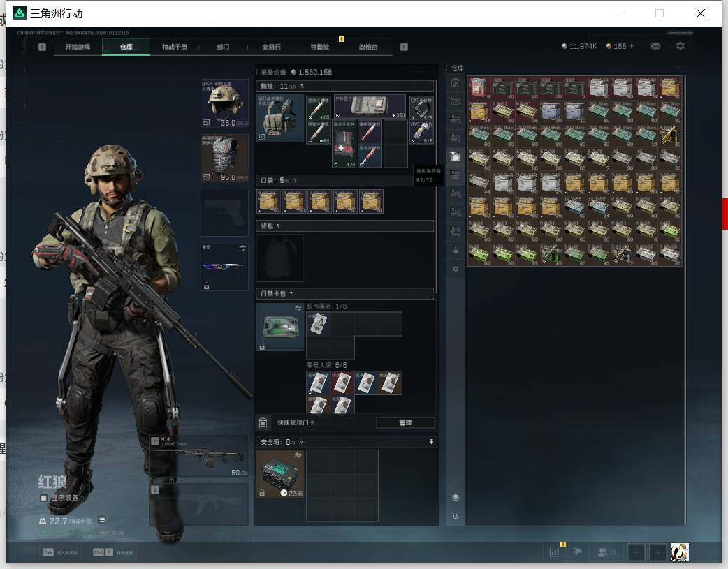This screenshot has width=728, height=569.
Task: Switch to the 交易行 tab
Action: pyautogui.click(x=271, y=47)
